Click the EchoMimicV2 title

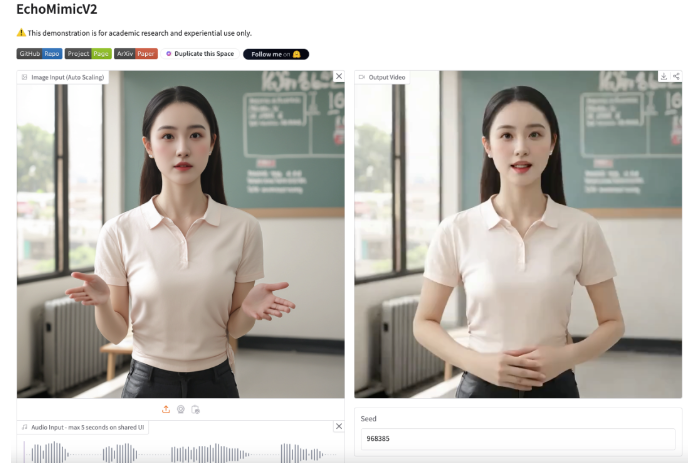57,9
